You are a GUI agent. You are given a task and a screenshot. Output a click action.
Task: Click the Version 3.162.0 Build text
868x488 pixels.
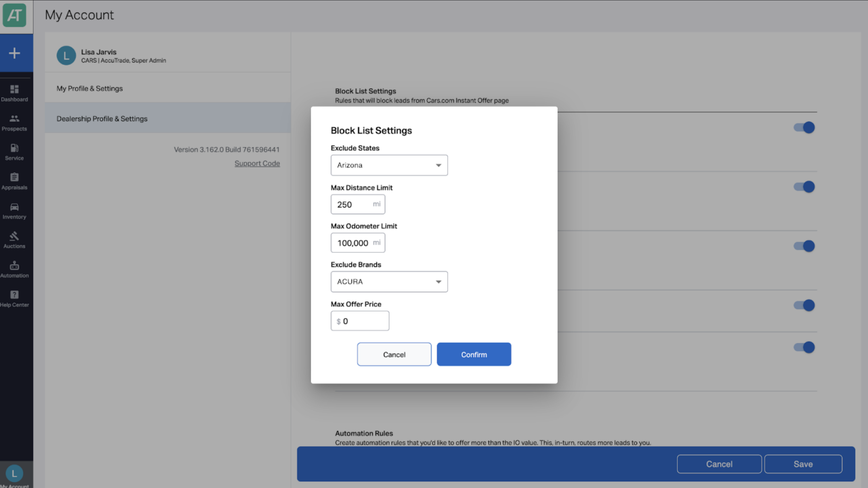(x=226, y=149)
